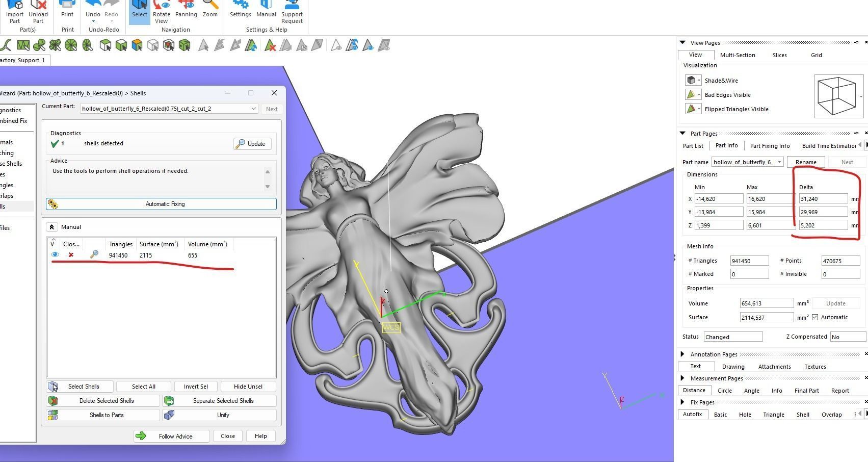Viewport: 868px width, 462px height.
Task: Open the view cube orientation dropdown
Action: click(x=861, y=97)
